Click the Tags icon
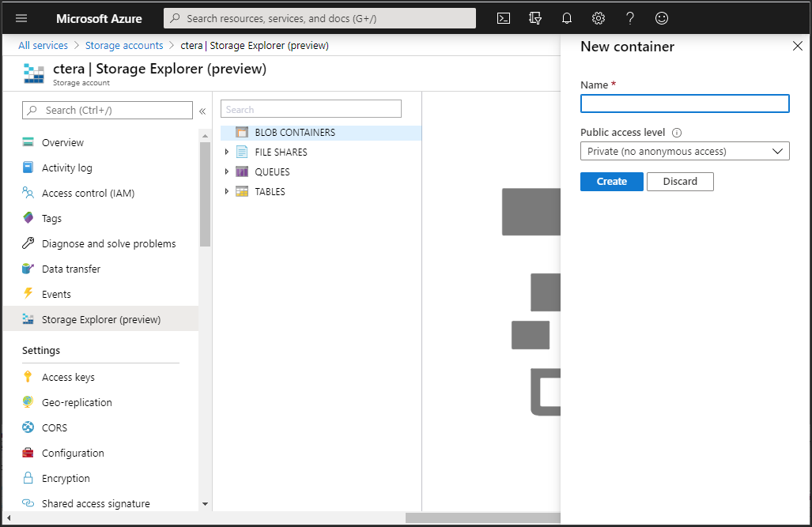812x527 pixels. pos(28,217)
